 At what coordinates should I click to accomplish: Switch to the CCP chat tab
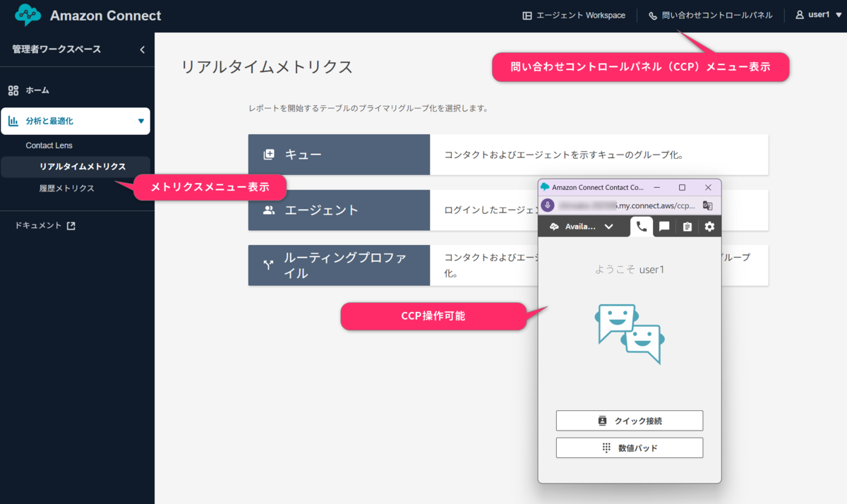tap(664, 227)
